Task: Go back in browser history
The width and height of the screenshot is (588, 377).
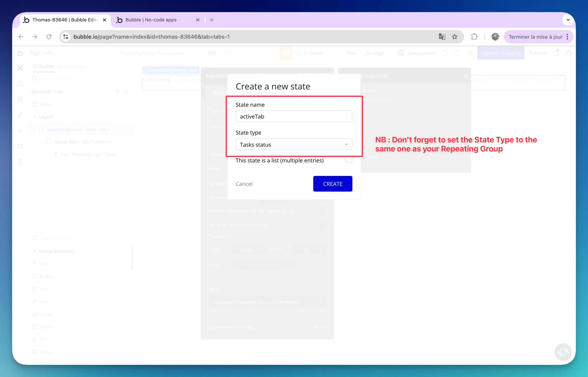Action: tap(21, 37)
